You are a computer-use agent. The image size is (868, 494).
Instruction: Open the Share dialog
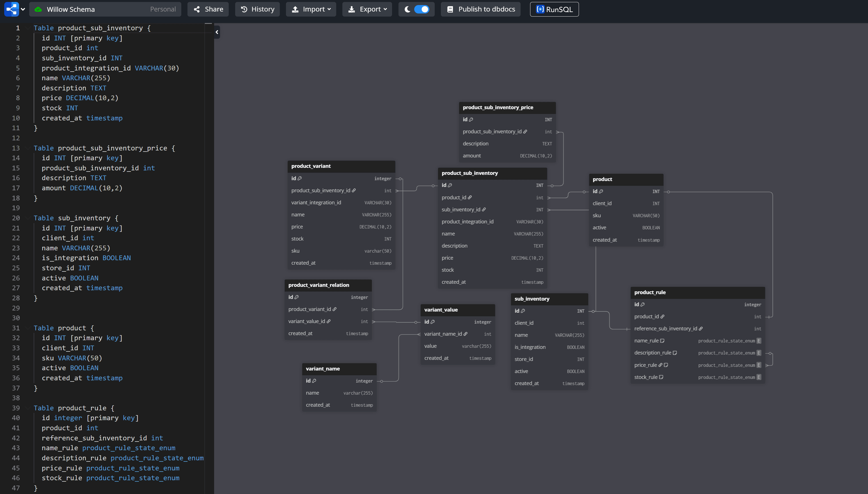click(x=208, y=9)
